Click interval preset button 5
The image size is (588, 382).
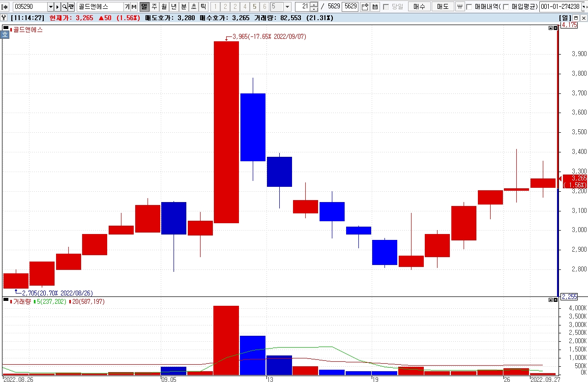click(254, 7)
